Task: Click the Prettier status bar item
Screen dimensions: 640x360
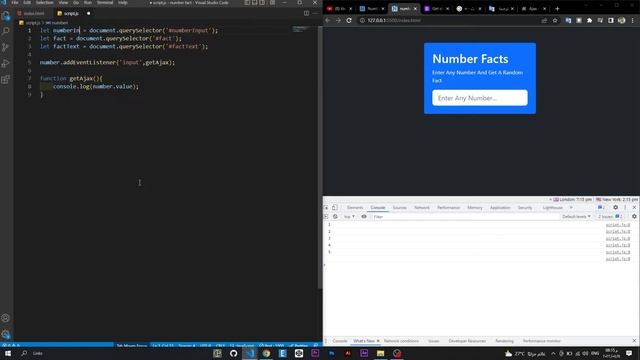Action: click(299, 346)
